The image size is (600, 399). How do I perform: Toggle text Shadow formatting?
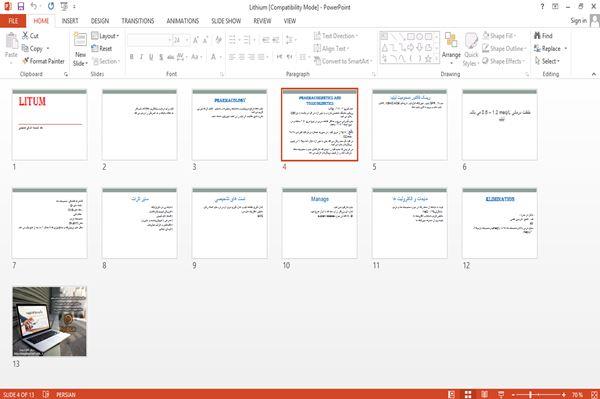[x=161, y=57]
